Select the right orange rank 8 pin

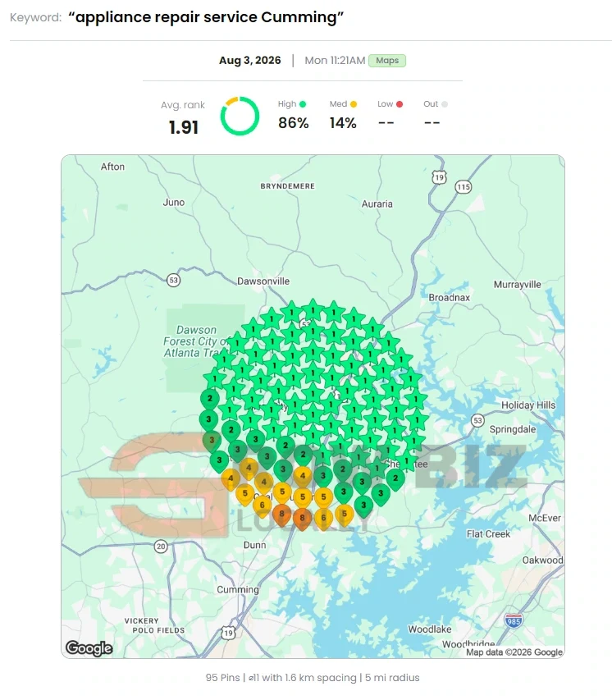302,519
